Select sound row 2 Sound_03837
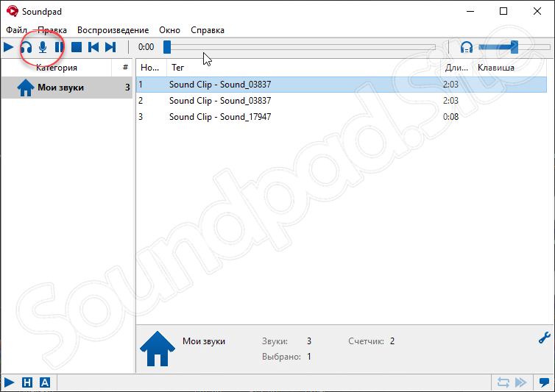The height and width of the screenshot is (392, 555). coord(342,101)
